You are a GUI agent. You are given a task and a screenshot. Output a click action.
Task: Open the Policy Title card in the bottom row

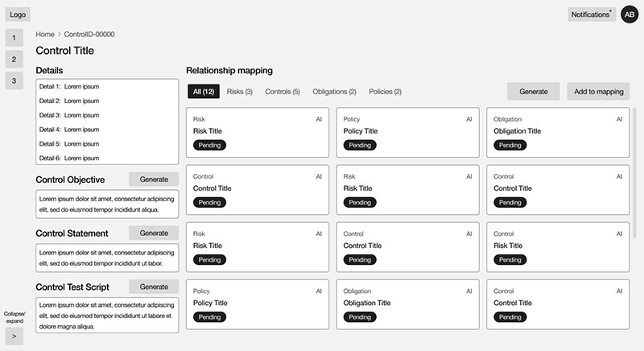(258, 304)
